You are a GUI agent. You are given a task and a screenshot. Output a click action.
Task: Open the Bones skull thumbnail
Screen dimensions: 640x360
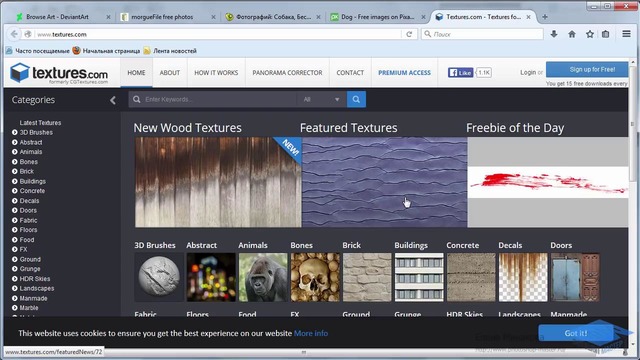click(315, 277)
